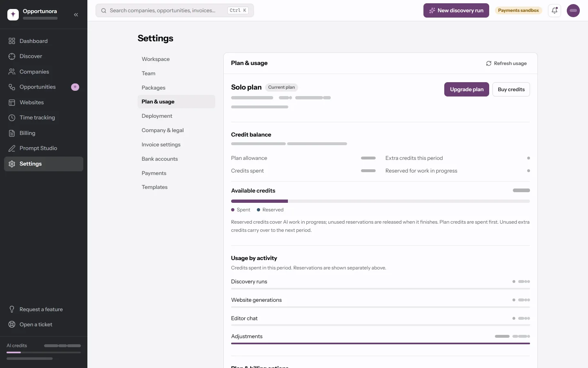Click the Time tracking clock icon

[x=12, y=118]
